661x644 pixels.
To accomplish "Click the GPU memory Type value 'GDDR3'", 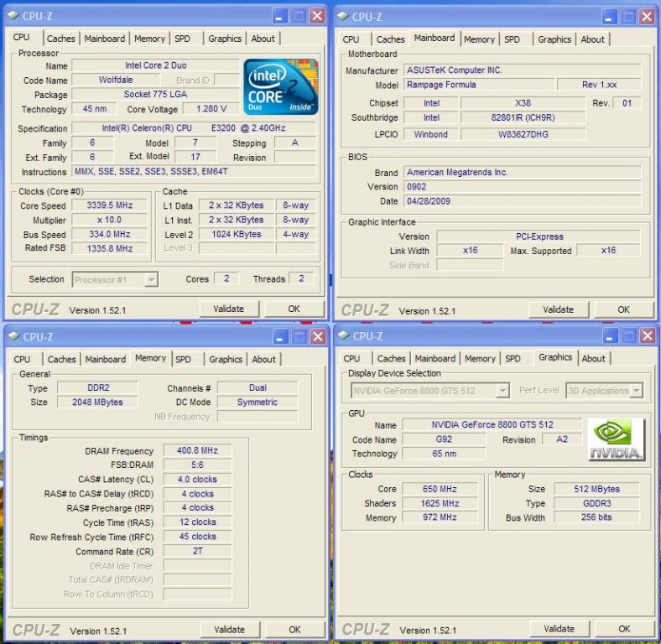I will [x=596, y=503].
